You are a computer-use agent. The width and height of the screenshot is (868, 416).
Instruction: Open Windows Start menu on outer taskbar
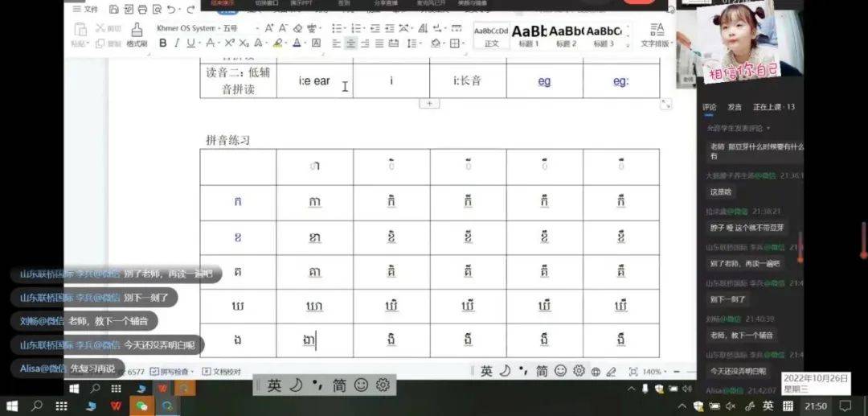coord(11,406)
